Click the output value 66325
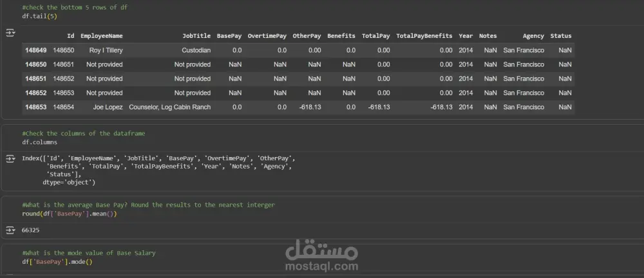Screen dimensions: 644x278 pos(30,230)
